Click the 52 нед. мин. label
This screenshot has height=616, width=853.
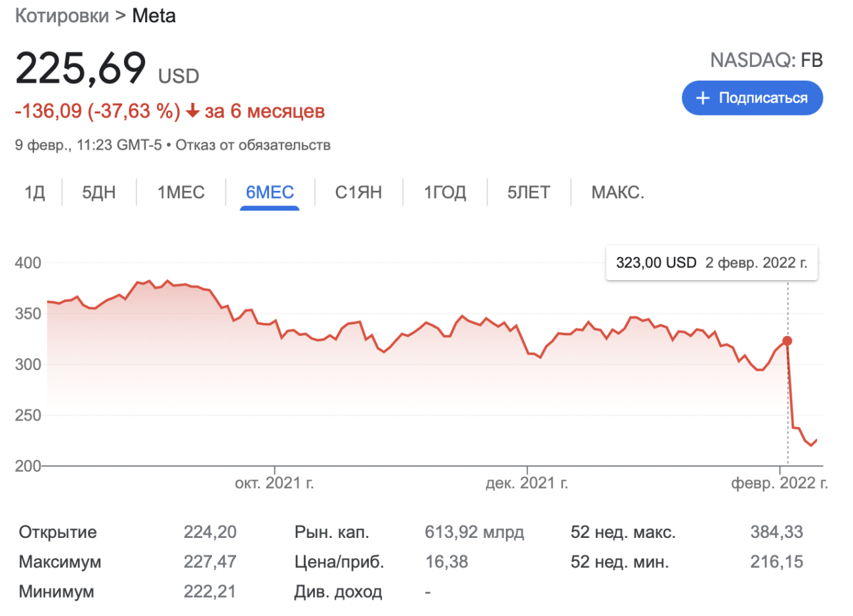620,562
